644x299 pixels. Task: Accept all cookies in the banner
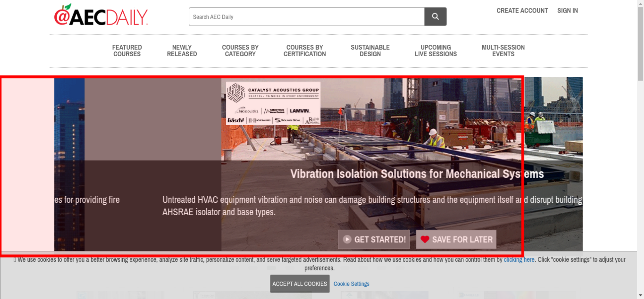[299, 284]
